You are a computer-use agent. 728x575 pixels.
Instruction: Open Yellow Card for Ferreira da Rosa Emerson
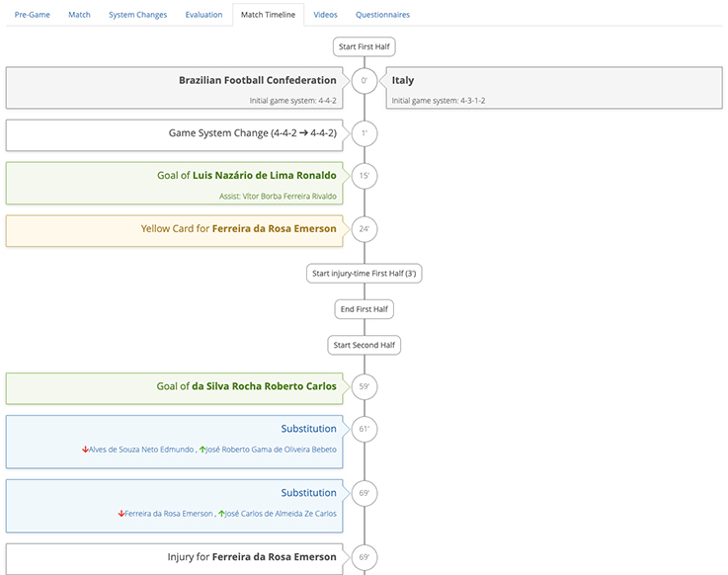(x=174, y=231)
